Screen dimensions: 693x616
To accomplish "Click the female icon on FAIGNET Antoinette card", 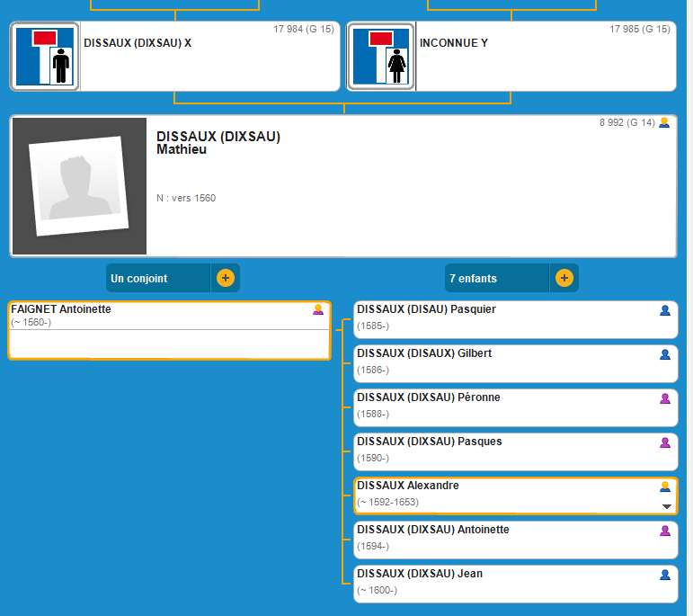I will coord(318,310).
